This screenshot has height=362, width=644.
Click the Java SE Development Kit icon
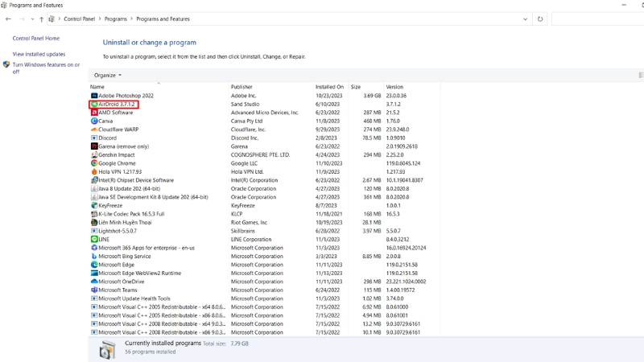(94, 197)
